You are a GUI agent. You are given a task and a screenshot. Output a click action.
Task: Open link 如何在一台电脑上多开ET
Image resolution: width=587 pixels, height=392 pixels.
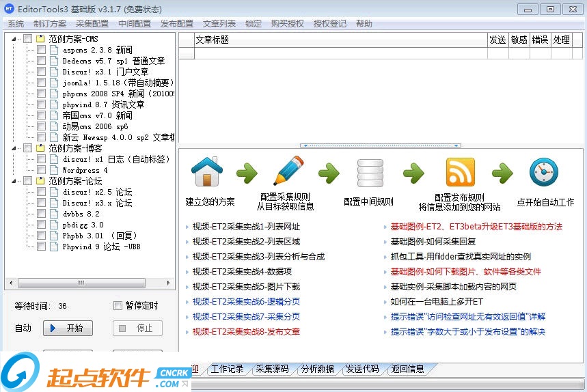[437, 301]
